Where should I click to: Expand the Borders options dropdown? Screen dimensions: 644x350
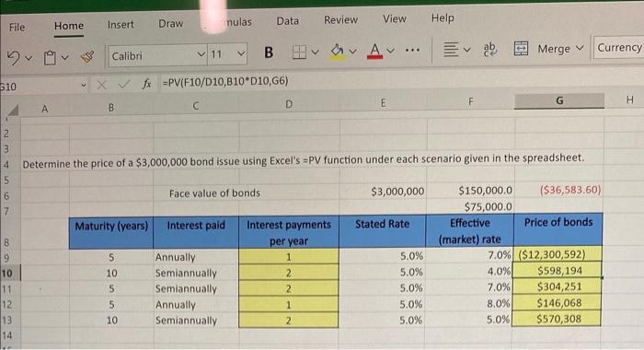(x=315, y=52)
